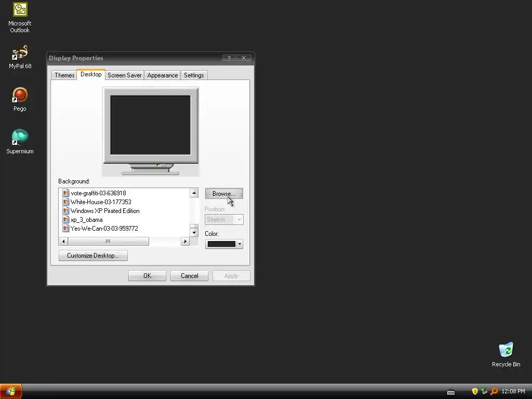Image resolution: width=532 pixels, height=399 pixels.
Task: Open the yellow security shield tray icon
Action: 475,391
